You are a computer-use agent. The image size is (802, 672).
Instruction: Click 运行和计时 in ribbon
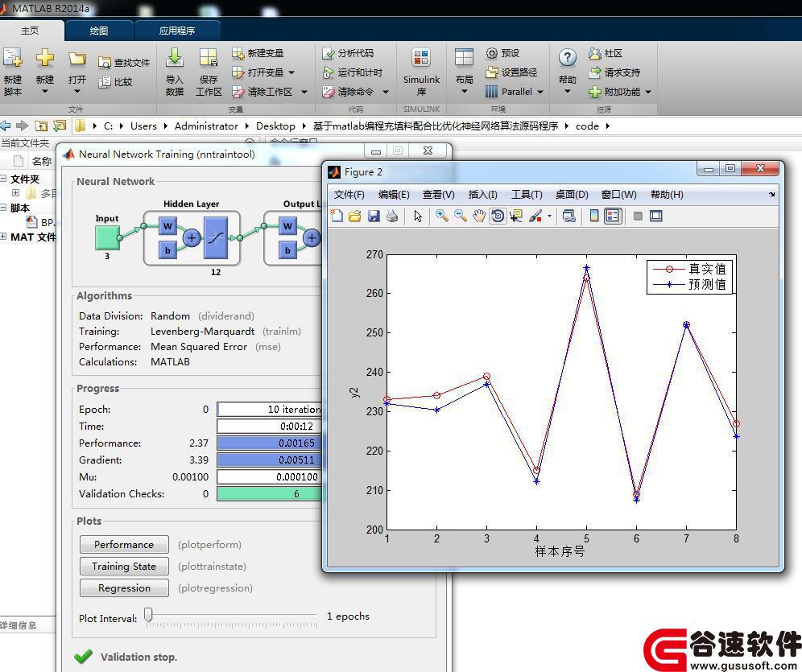[353, 72]
